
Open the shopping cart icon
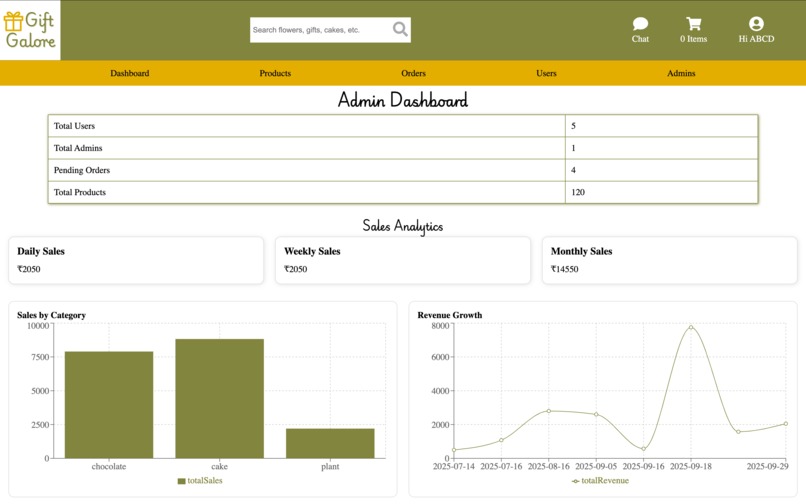tap(693, 24)
